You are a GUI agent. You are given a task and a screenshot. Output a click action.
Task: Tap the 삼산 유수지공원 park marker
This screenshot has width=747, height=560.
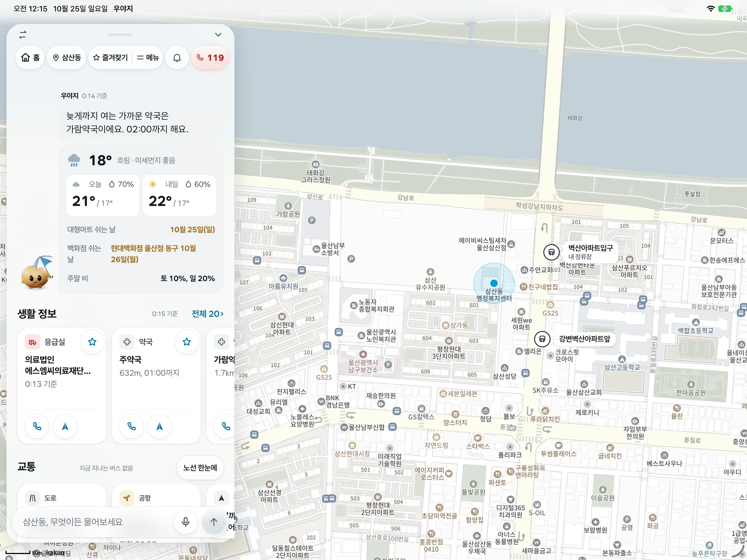pos(430,271)
